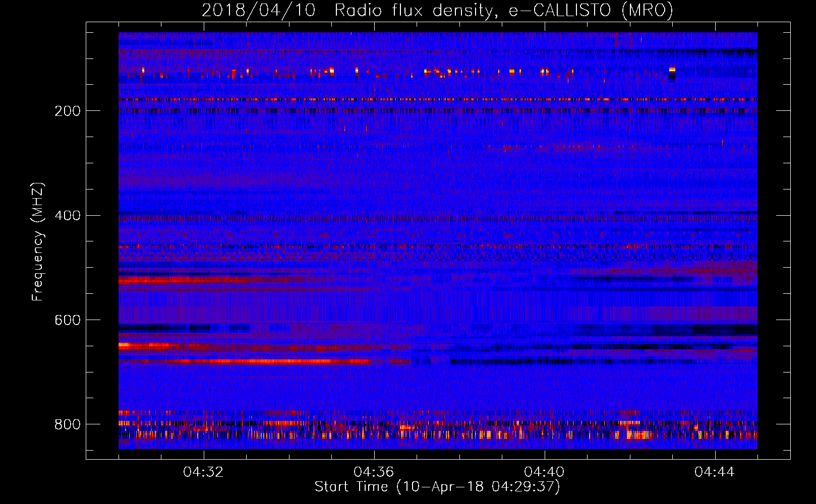Viewport: 816px width, 504px height.
Task: Click the 200 frequency tick label
Action: (68, 111)
